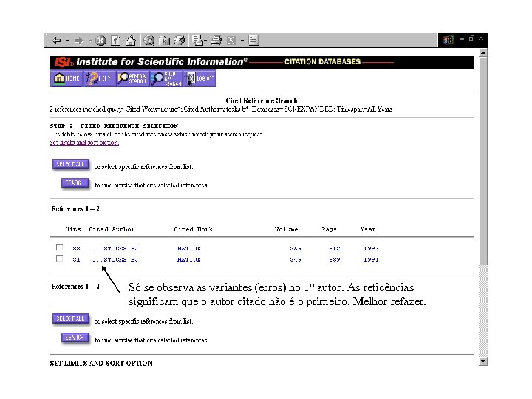Click NATURE in the 1992 reference row
Image resolution: width=532 pixels, height=399 pixels.
(189, 248)
